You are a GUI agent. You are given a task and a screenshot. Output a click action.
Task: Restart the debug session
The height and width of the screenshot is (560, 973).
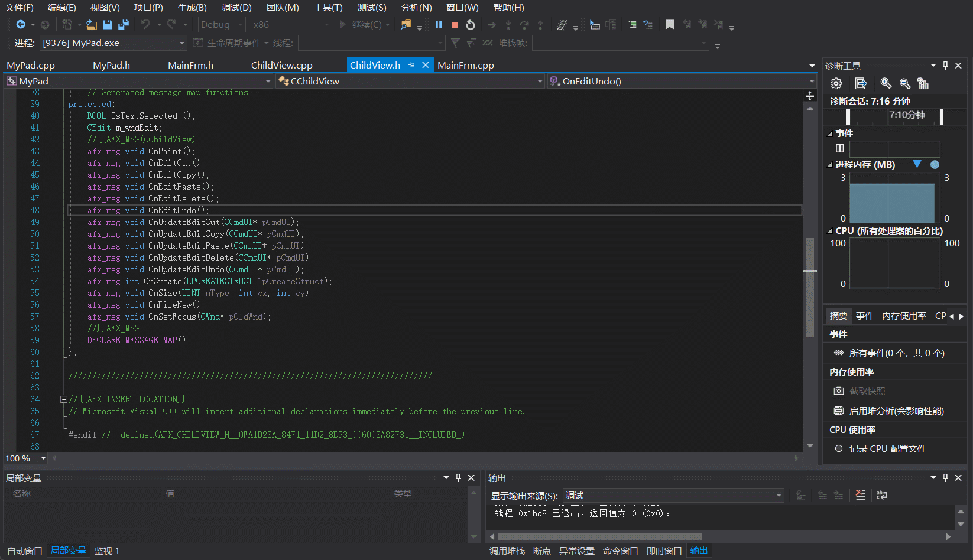coord(471,25)
